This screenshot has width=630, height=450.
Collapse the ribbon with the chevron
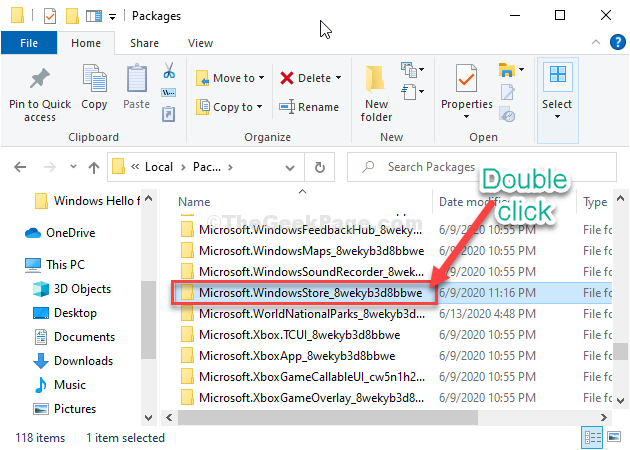596,42
